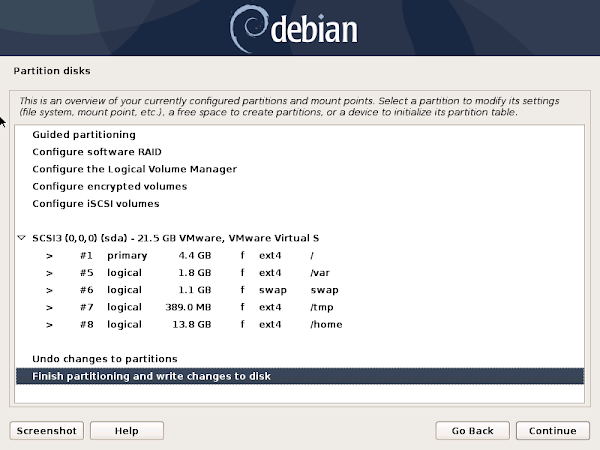This screenshot has width=600, height=450.
Task: Click the 4.4 GB size value
Action: (x=195, y=256)
